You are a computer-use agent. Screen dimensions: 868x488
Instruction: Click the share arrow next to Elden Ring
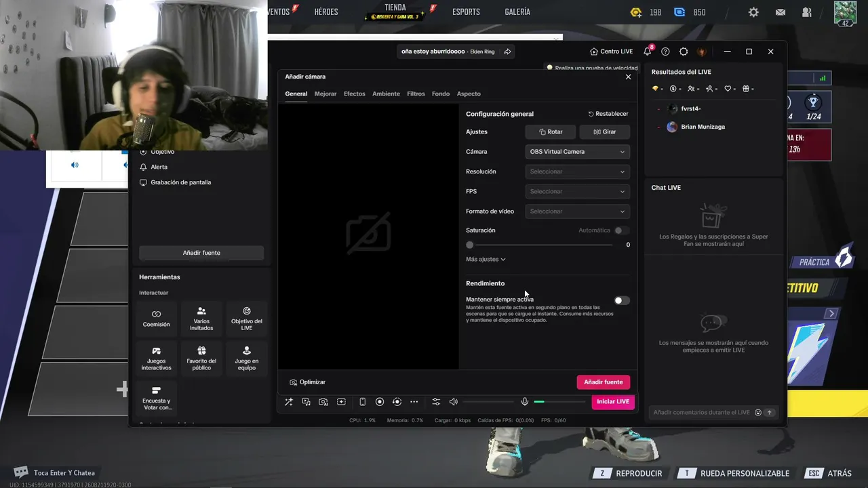(x=507, y=52)
